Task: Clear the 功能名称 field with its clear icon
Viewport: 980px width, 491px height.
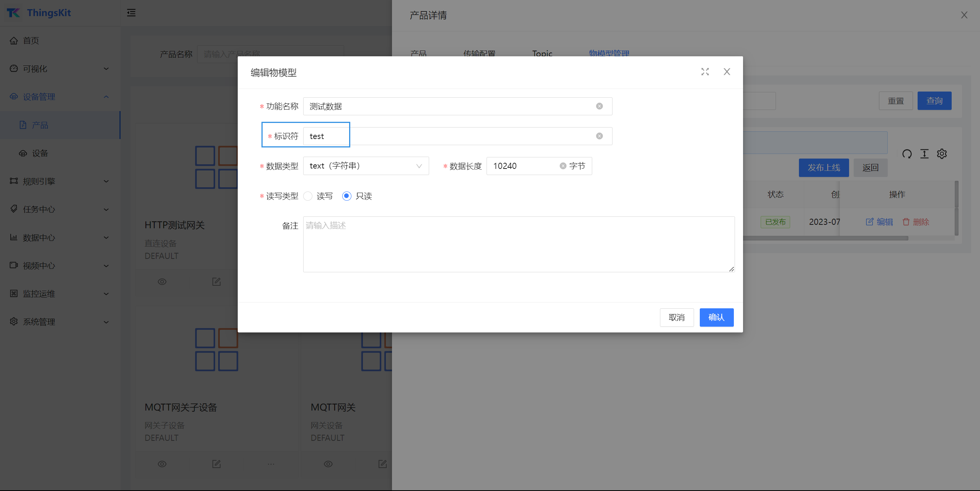Action: click(x=599, y=106)
